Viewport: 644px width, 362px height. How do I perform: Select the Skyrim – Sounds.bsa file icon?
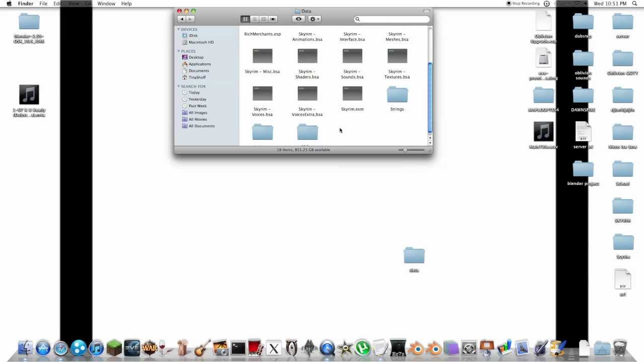pos(352,56)
